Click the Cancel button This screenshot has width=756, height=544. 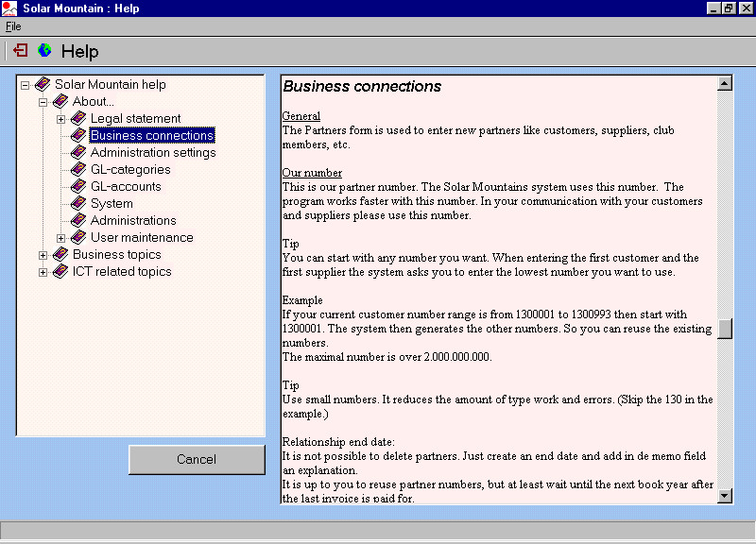click(197, 459)
